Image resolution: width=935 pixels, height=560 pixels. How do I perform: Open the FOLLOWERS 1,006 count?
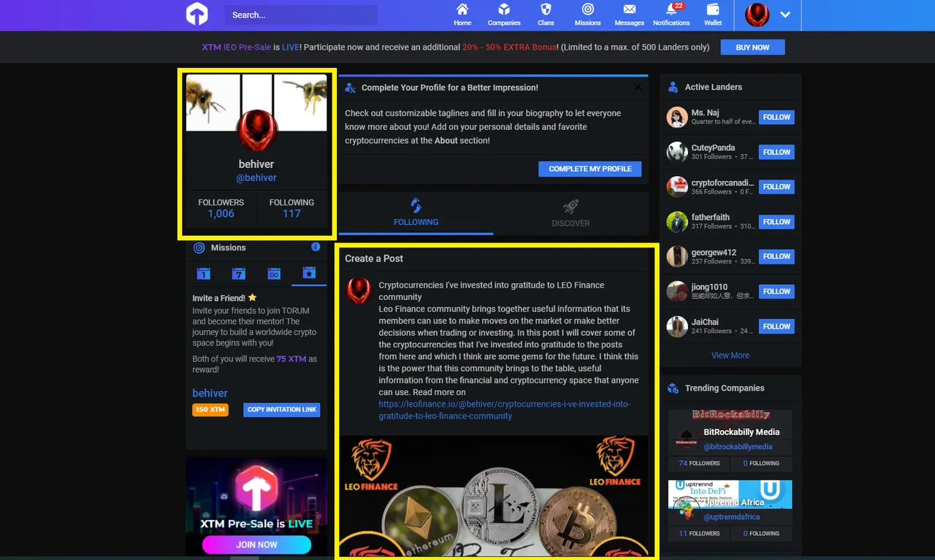click(221, 208)
